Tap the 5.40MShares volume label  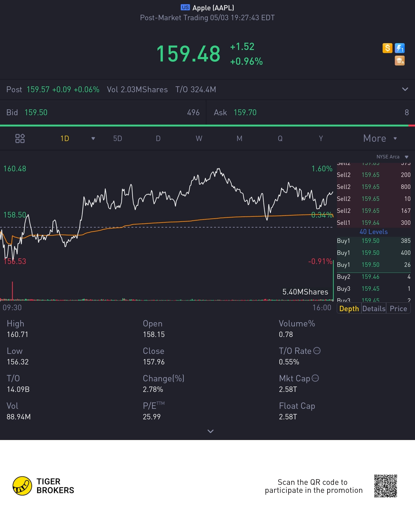305,292
